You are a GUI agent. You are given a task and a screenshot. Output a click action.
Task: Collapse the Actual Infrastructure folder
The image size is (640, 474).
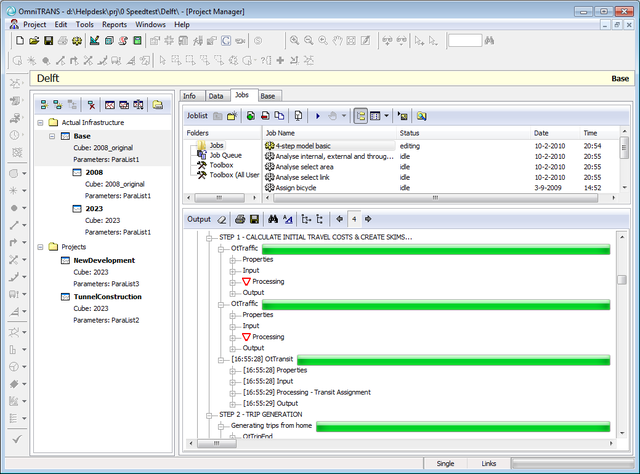coord(40,122)
